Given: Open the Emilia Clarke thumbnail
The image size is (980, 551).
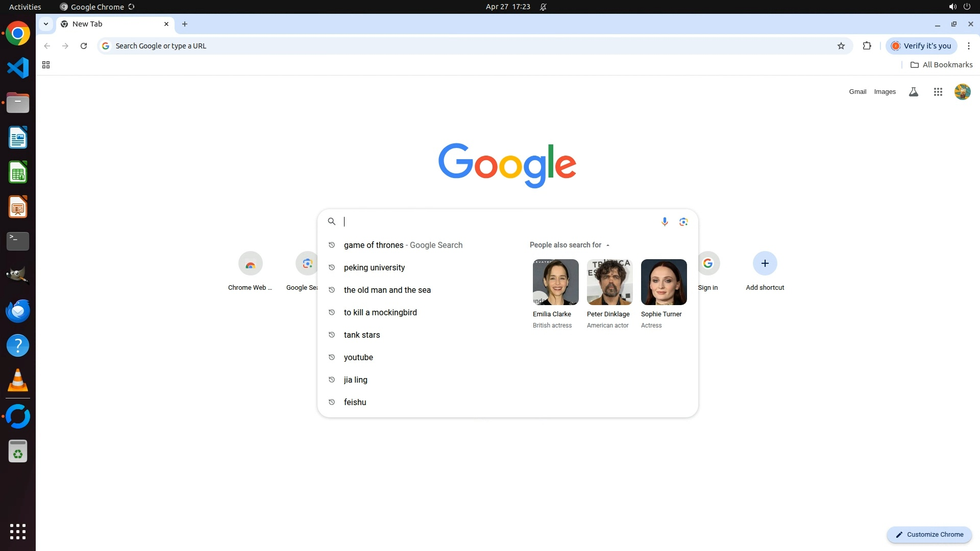Looking at the screenshot, I should 555,282.
